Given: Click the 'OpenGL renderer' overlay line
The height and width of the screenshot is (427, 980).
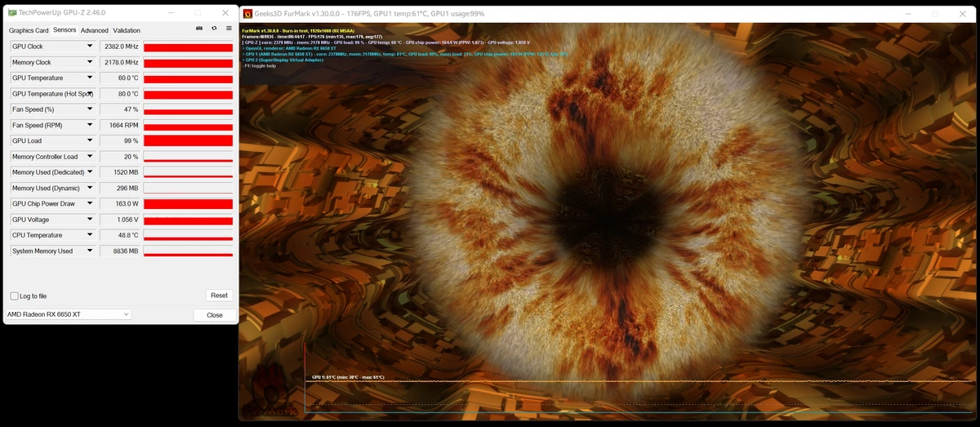Looking at the screenshot, I should pos(290,48).
